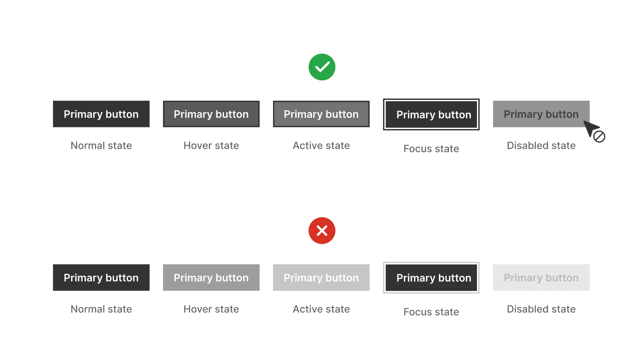644x362 pixels.
Task: Click the Focus state button with double border
Action: 431,114
